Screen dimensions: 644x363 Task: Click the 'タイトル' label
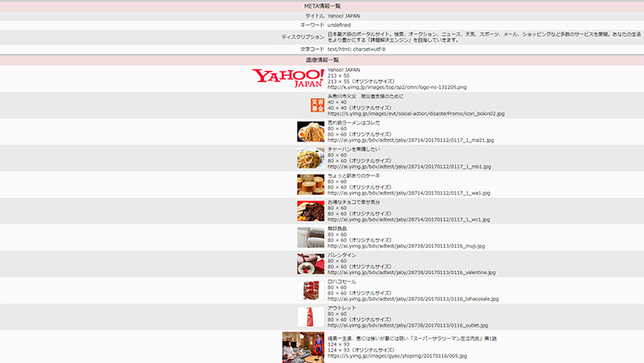click(x=315, y=16)
